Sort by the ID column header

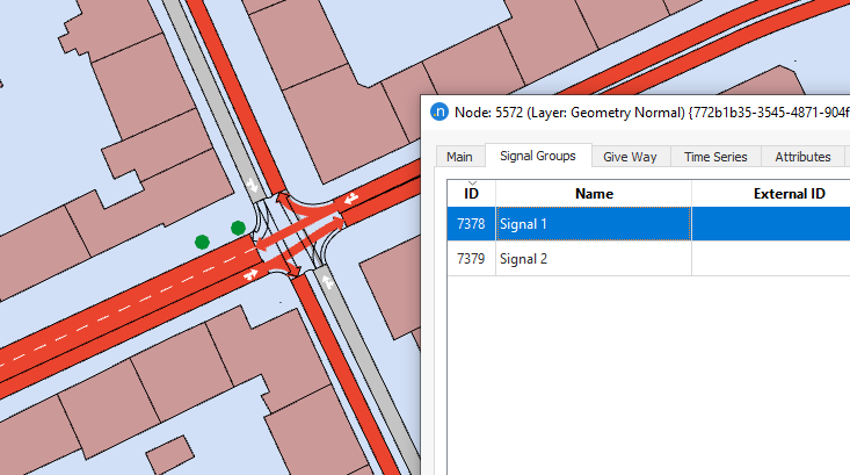pyautogui.click(x=471, y=194)
